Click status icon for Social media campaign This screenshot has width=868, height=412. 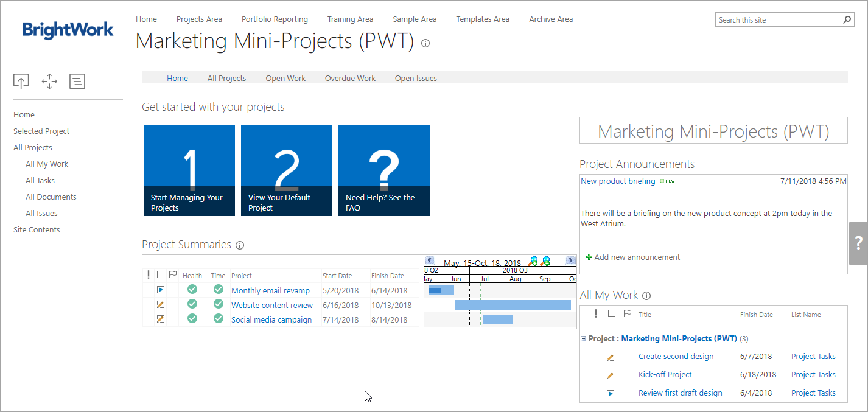pos(161,319)
